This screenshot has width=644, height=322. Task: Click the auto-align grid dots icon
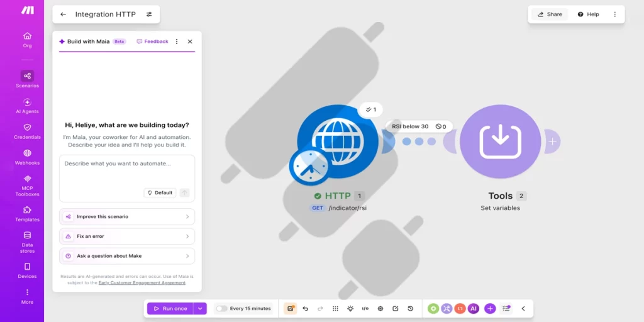pyautogui.click(x=335, y=308)
